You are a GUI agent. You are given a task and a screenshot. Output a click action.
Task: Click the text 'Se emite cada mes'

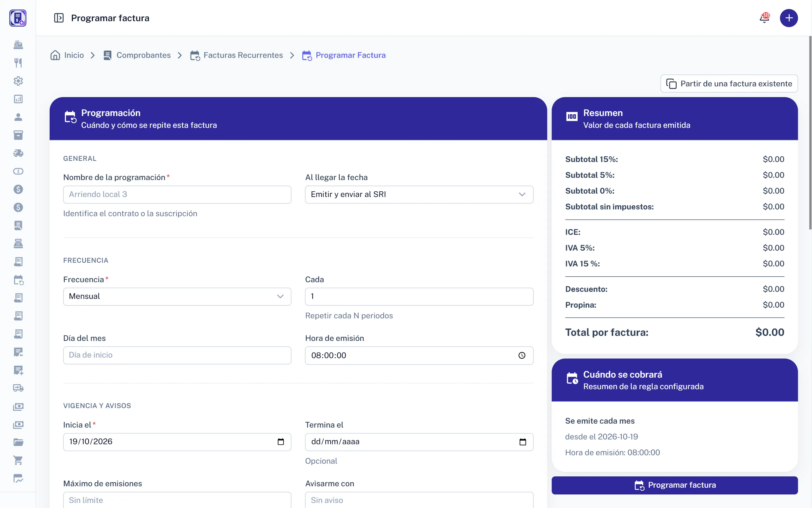(600, 421)
